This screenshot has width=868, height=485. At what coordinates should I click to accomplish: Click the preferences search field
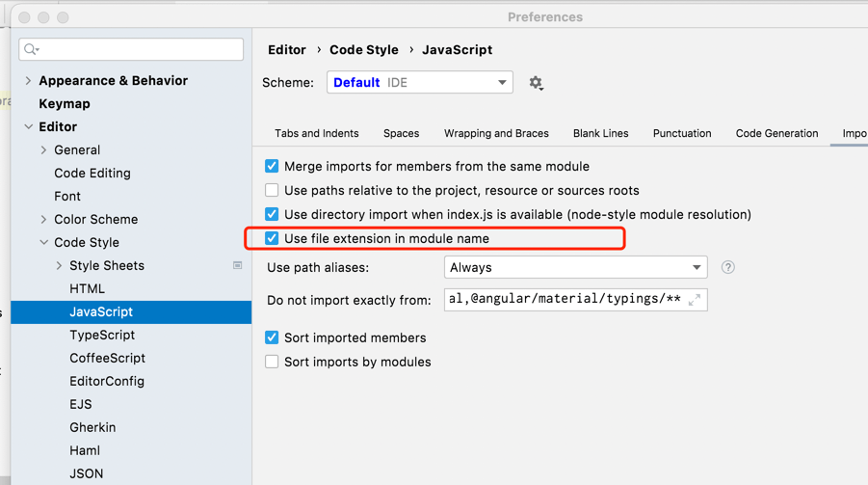131,49
